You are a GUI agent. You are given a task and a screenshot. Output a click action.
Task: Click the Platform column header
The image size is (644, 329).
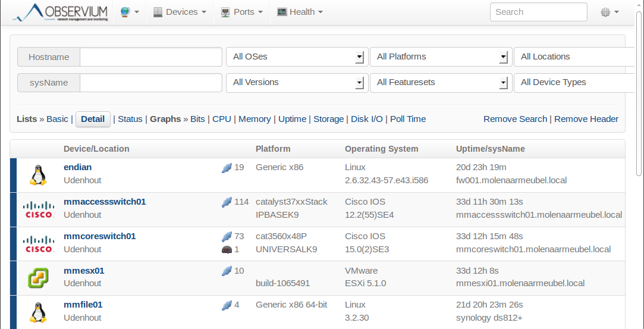click(273, 149)
